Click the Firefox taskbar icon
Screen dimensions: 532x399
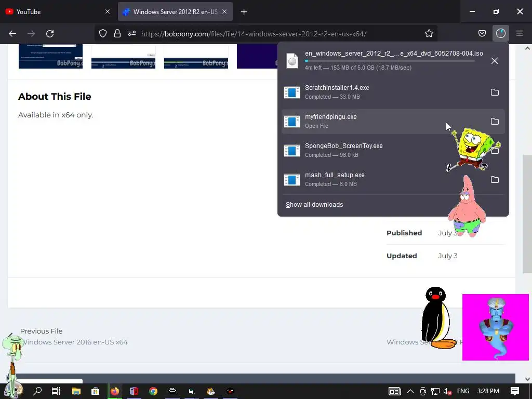pos(115,391)
